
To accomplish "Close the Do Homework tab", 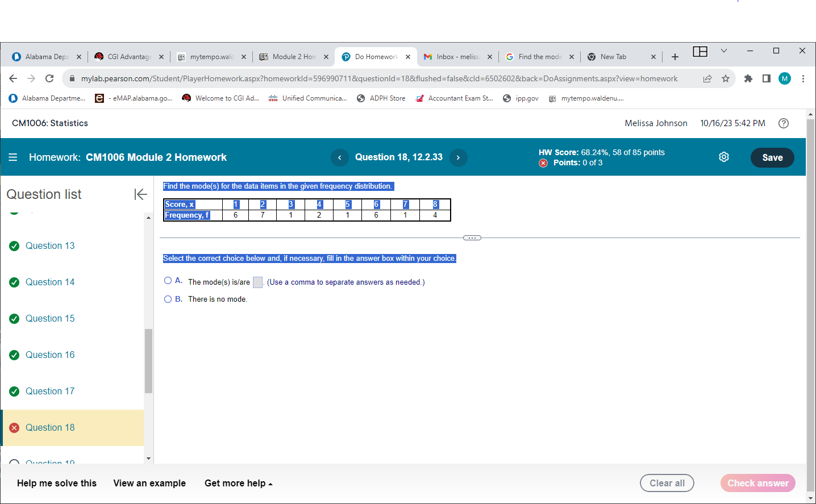I will click(x=408, y=57).
